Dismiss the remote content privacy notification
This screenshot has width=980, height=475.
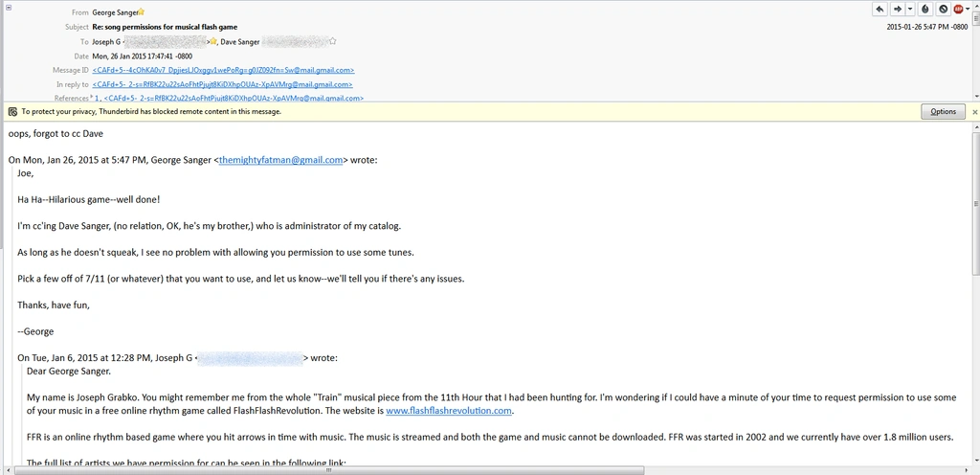[974, 111]
